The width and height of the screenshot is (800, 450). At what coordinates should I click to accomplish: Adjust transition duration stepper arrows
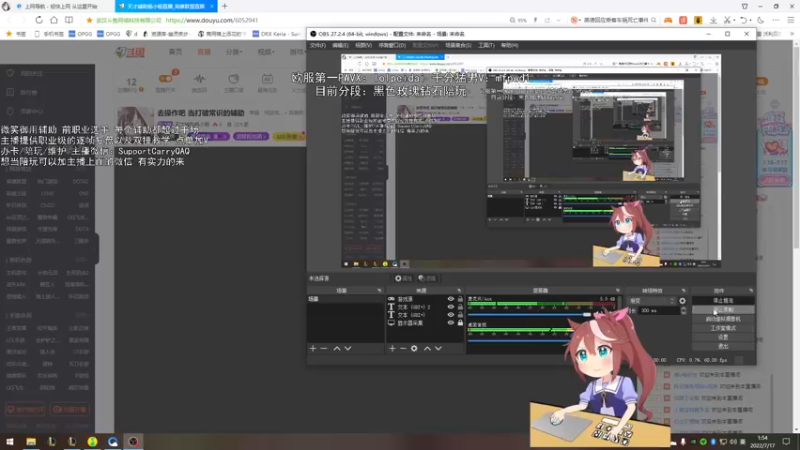(683, 311)
